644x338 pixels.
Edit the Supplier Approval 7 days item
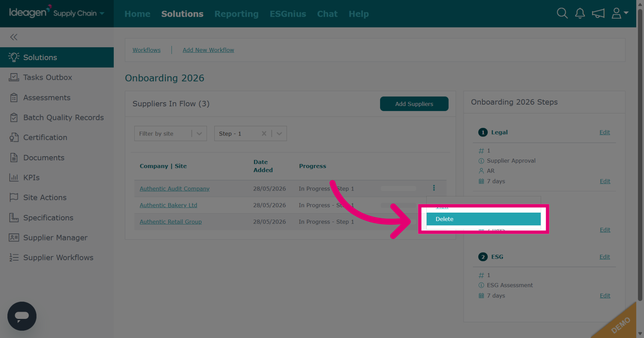click(x=605, y=181)
